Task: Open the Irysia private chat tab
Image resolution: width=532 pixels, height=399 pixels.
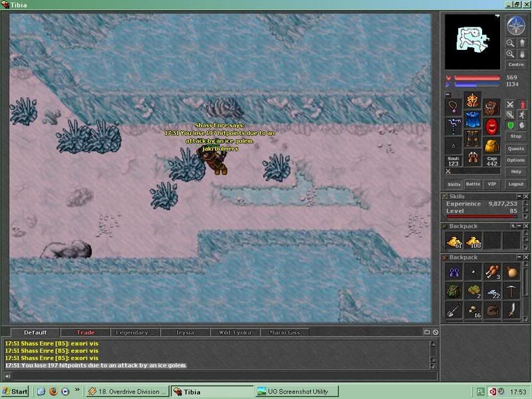Action: (x=185, y=332)
